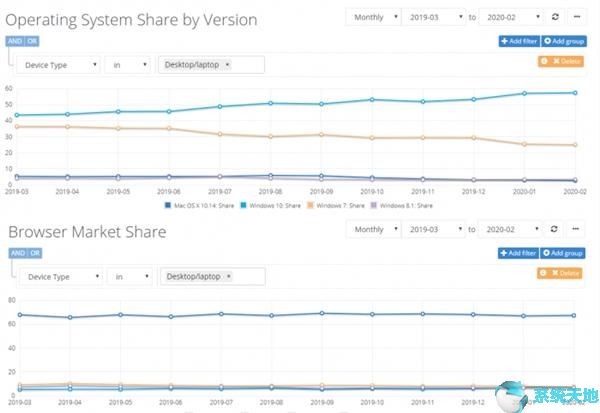Toggle Windows 7 Share legend swatch
The width and height of the screenshot is (600, 413).
310,205
